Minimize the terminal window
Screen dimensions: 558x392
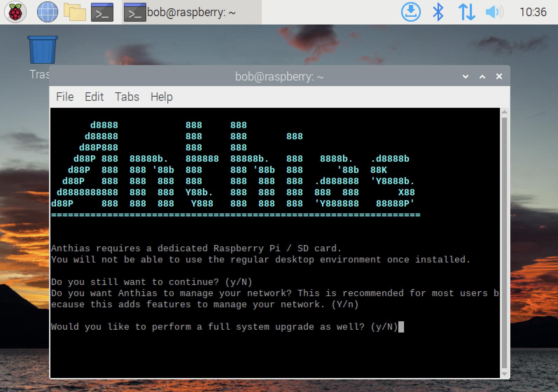[x=466, y=76]
